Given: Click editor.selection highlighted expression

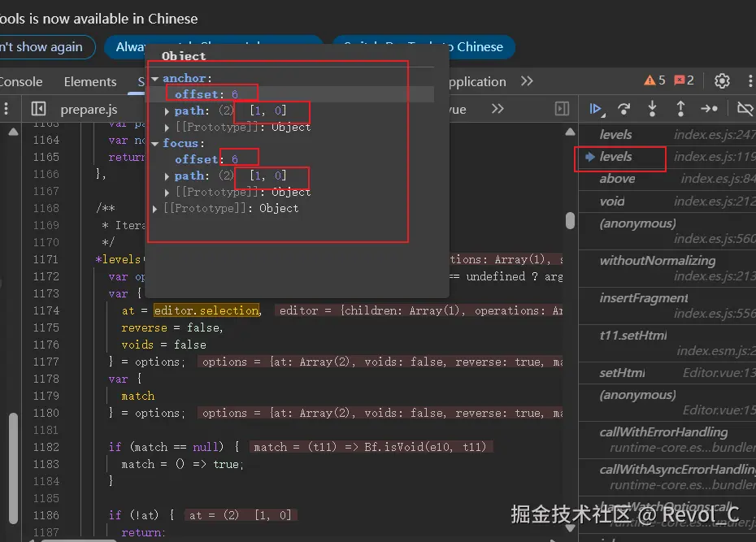Looking at the screenshot, I should (206, 310).
